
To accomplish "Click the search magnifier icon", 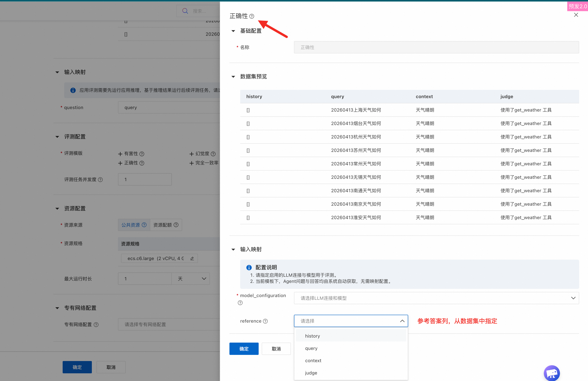I will point(185,11).
